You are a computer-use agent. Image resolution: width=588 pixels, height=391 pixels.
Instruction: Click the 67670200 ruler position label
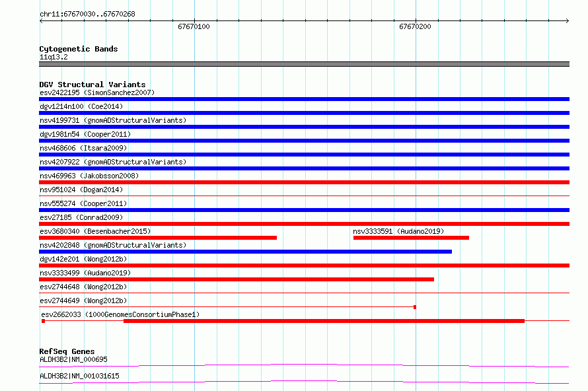pos(415,26)
